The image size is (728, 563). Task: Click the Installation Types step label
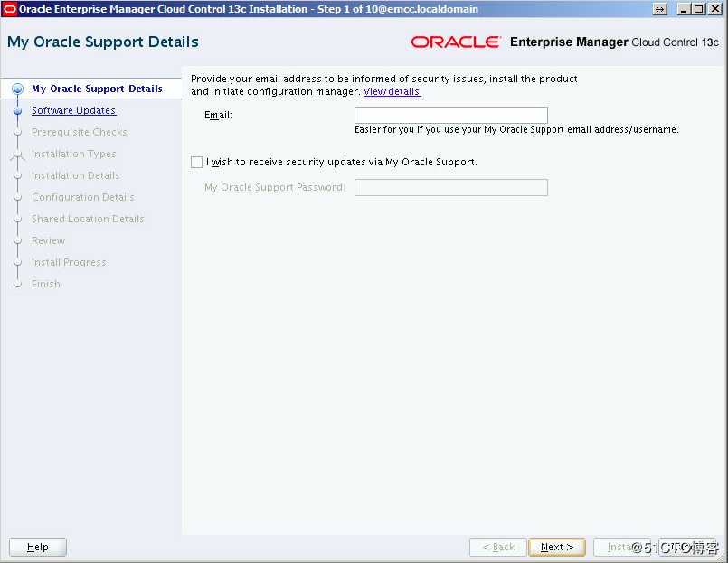coord(73,155)
